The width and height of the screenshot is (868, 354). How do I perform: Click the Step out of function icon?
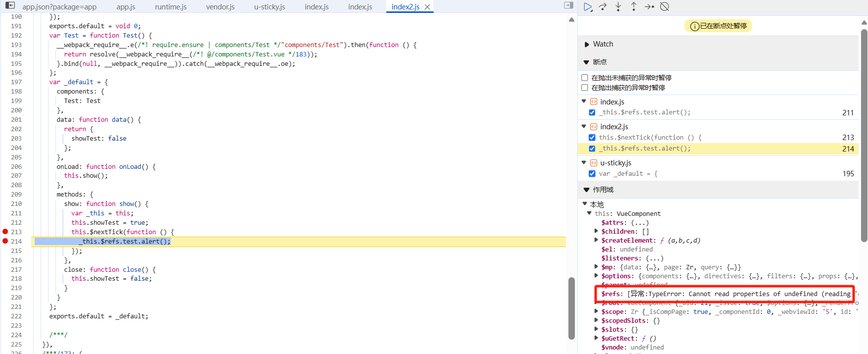(633, 7)
